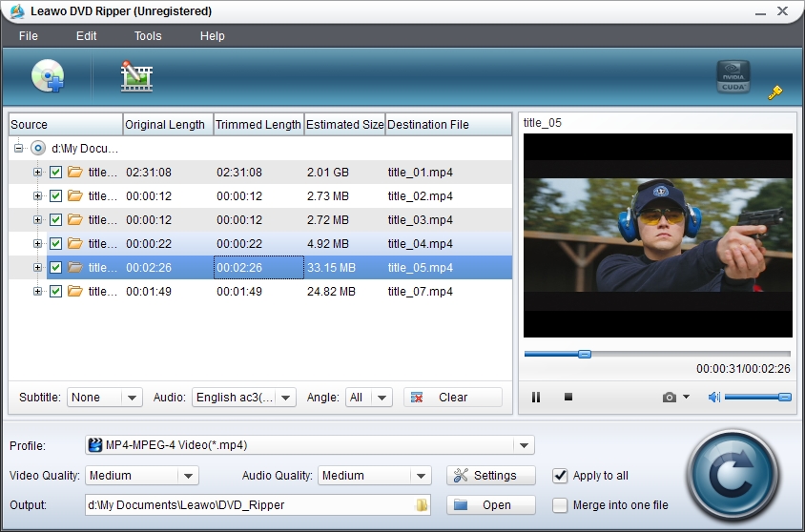Click the Source column header
Screen dimensions: 805x532
click(x=66, y=125)
